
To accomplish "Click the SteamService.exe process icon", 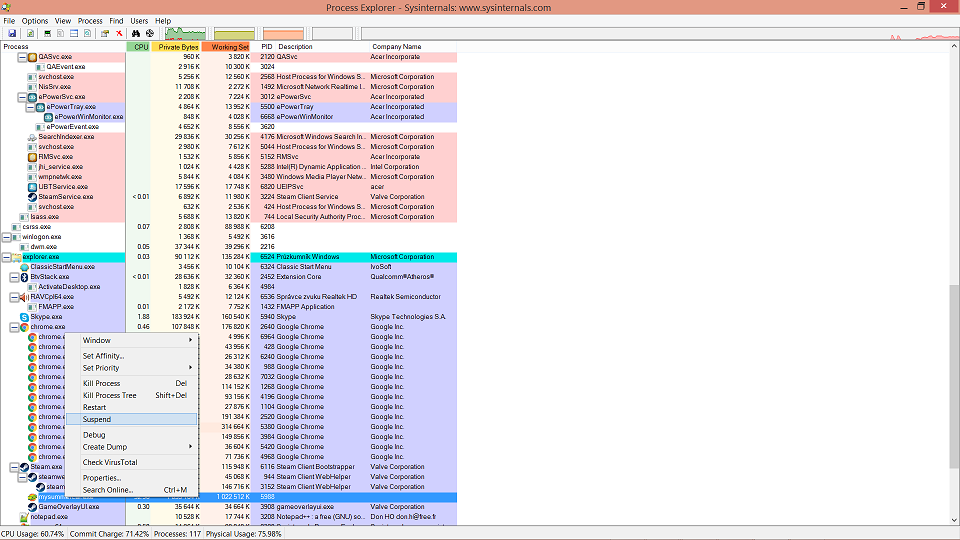I will click(32, 197).
